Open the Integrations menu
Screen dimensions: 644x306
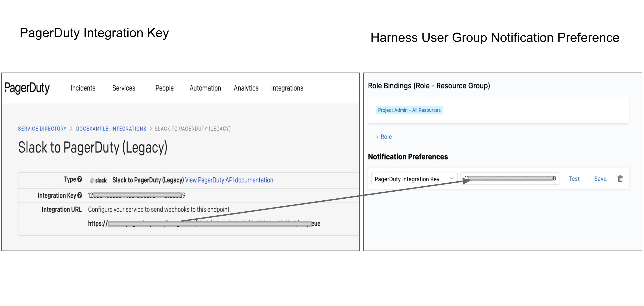[x=287, y=88]
